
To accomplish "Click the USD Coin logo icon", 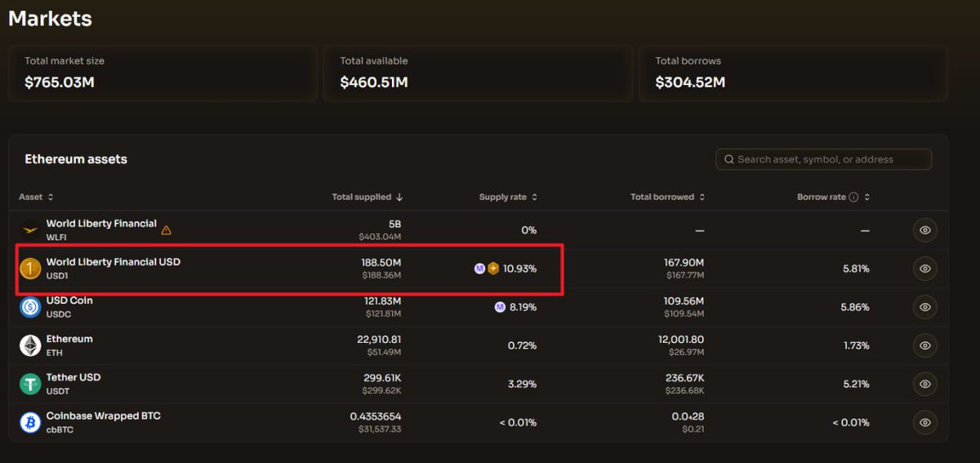I will [30, 307].
